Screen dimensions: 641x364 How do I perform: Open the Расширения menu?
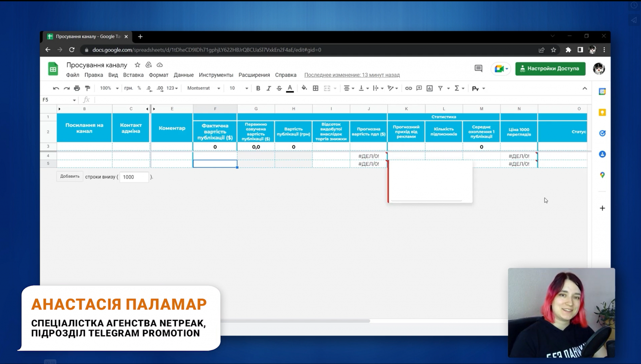pos(254,75)
